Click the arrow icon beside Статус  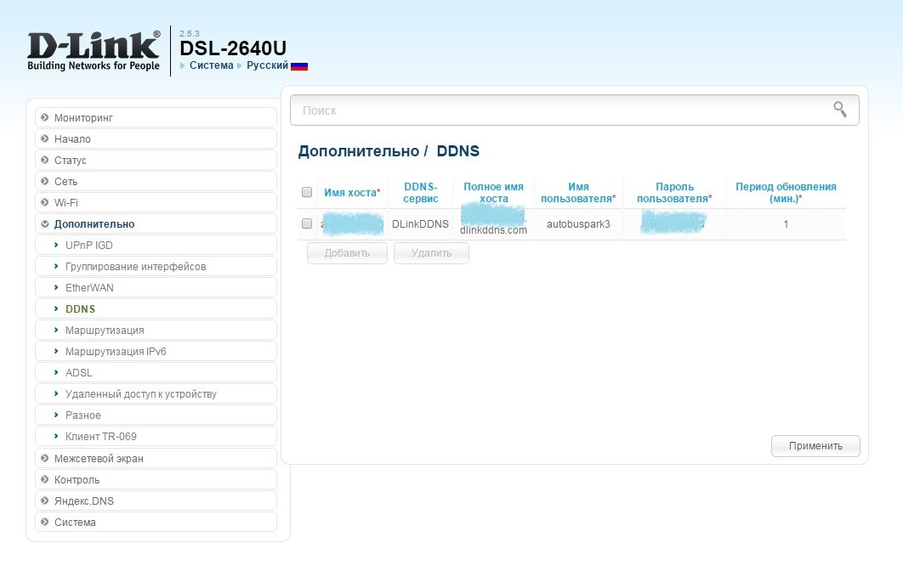click(44, 160)
